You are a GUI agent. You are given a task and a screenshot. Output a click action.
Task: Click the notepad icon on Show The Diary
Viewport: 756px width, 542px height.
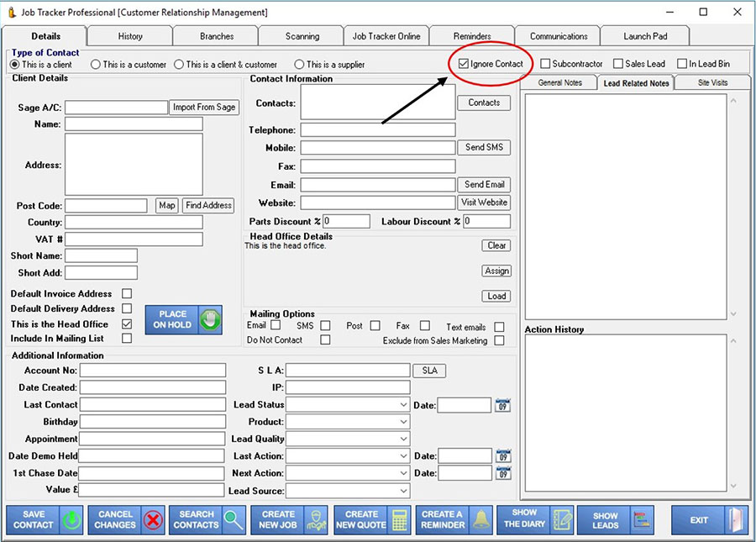pyautogui.click(x=562, y=519)
